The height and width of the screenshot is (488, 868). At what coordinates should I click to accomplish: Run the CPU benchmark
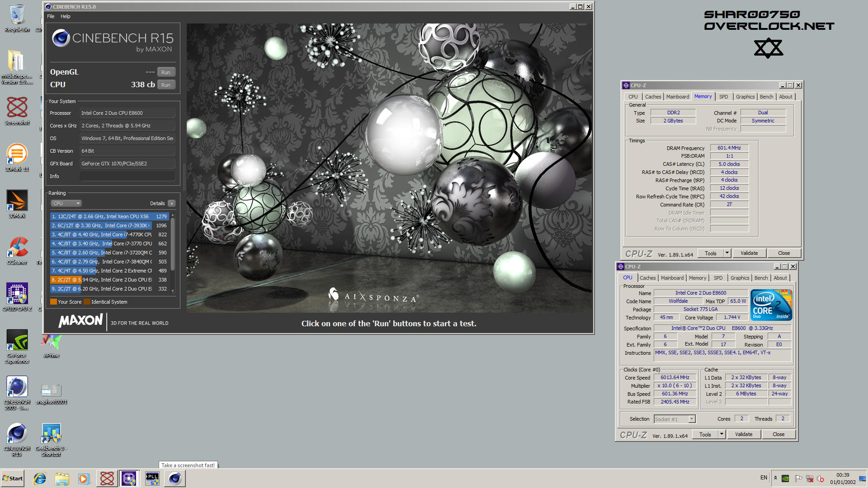(166, 85)
